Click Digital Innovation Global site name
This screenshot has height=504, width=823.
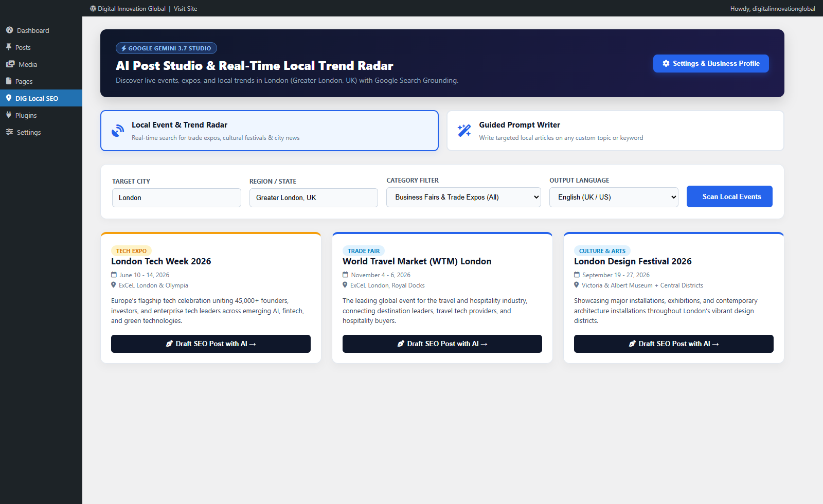click(132, 8)
